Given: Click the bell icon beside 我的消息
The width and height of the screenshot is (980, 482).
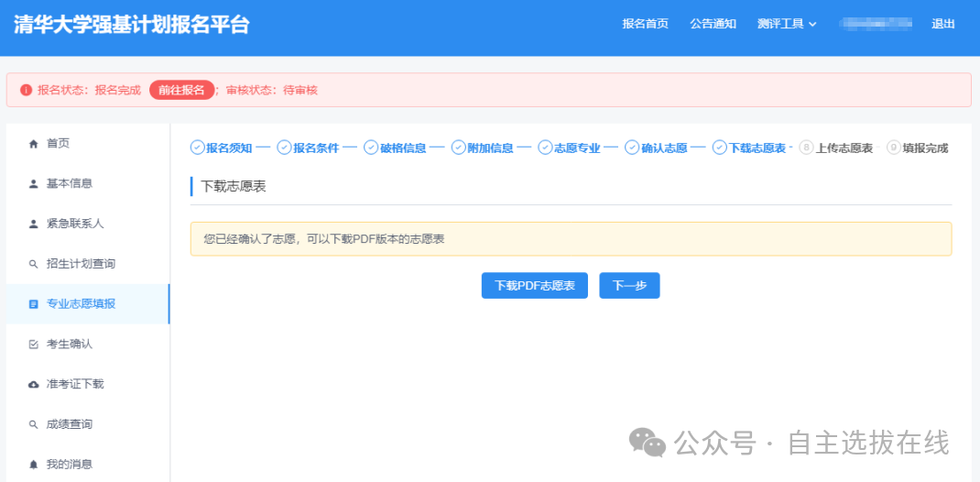Looking at the screenshot, I should tap(34, 465).
